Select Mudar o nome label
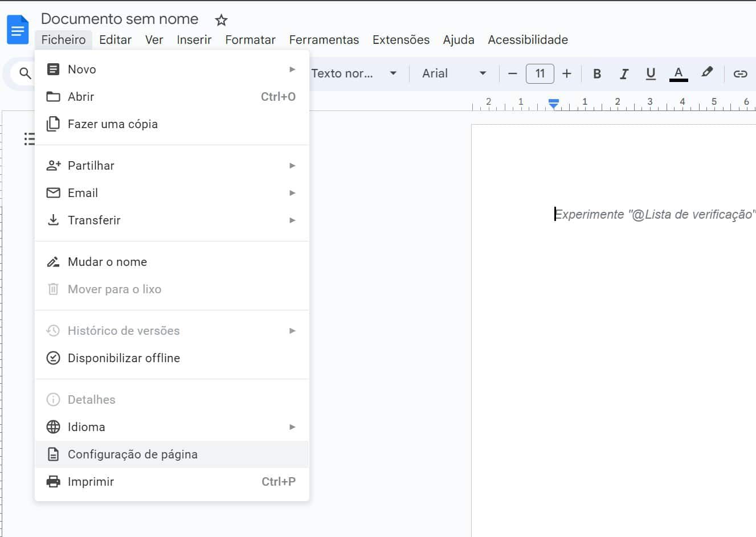Image resolution: width=756 pixels, height=537 pixels. [x=107, y=262]
